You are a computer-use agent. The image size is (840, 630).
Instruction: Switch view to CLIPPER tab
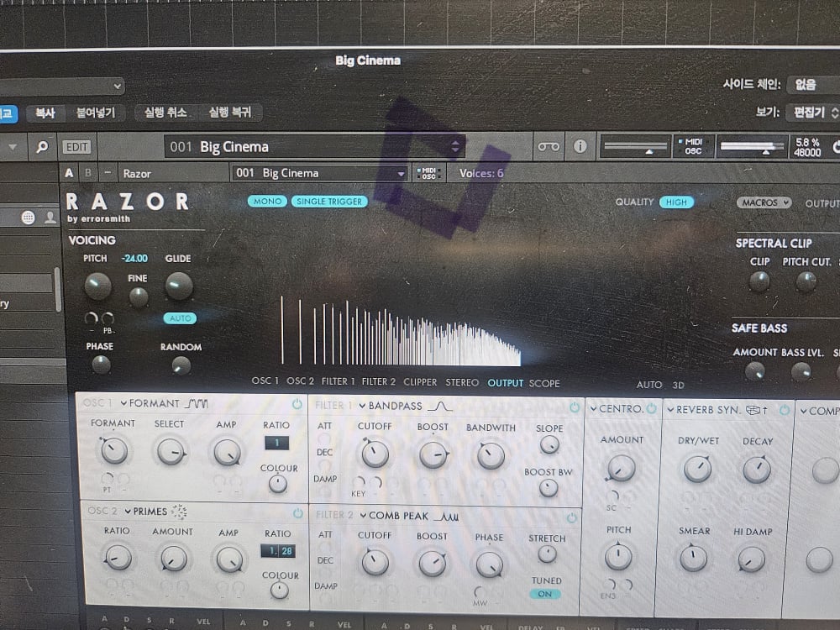click(x=420, y=382)
